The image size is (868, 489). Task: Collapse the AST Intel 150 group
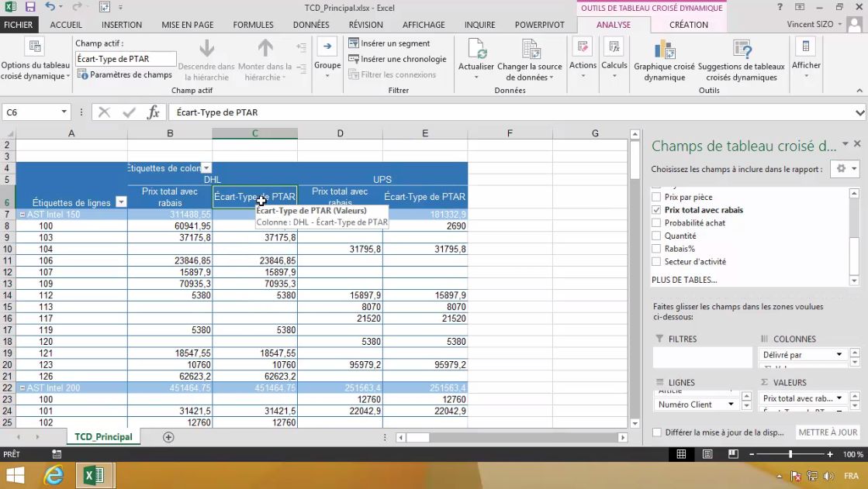click(x=22, y=215)
